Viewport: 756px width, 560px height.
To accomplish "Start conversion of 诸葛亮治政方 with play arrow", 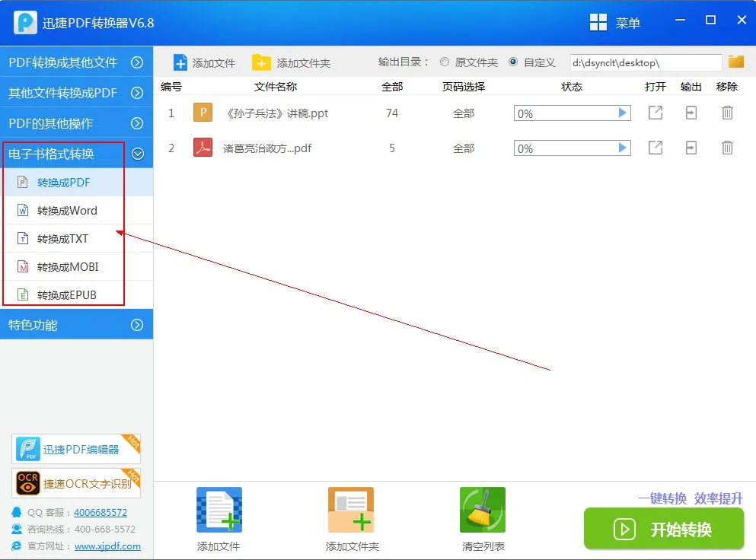I will pyautogui.click(x=623, y=148).
